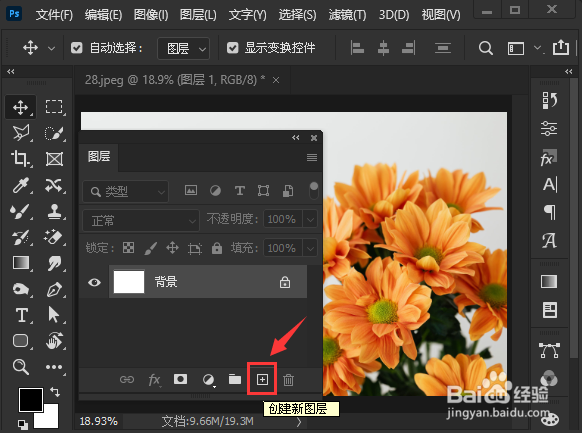Click the Create new layer button
Viewport: 582px width, 433px height.
click(x=262, y=379)
